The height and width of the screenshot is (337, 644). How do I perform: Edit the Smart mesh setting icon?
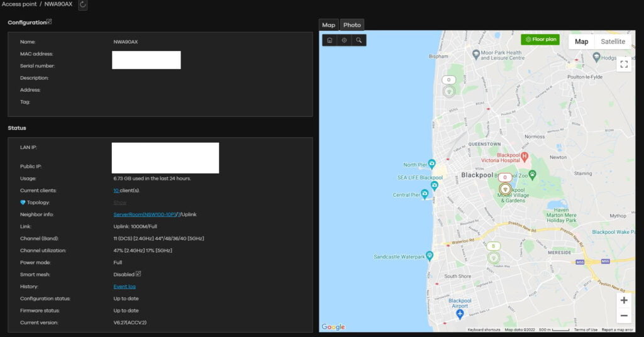(x=139, y=274)
